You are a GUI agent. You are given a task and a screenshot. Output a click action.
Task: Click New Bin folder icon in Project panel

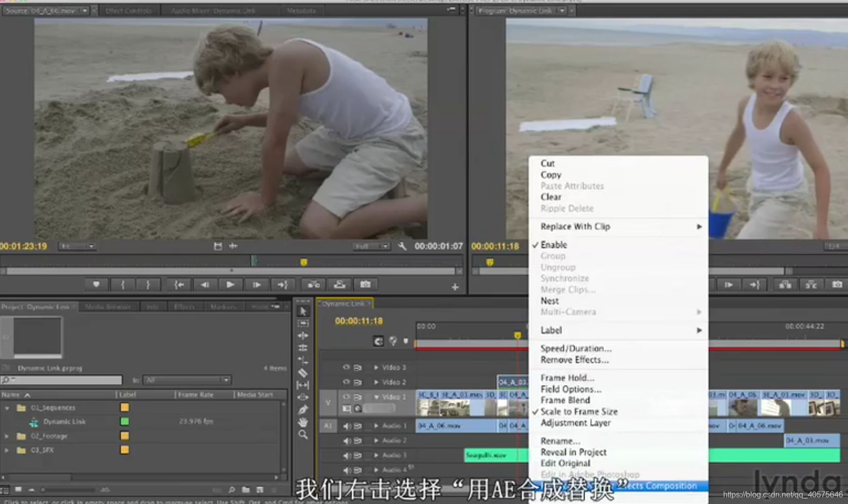click(x=246, y=490)
